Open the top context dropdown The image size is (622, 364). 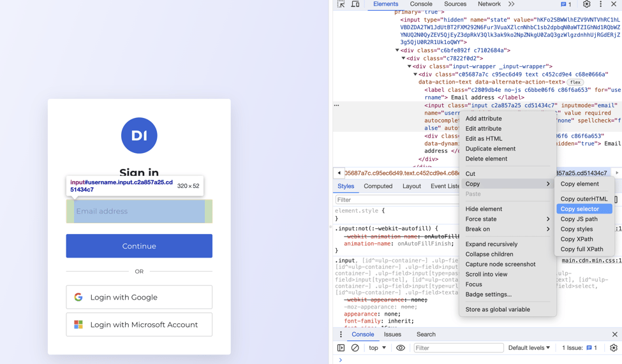point(377,347)
